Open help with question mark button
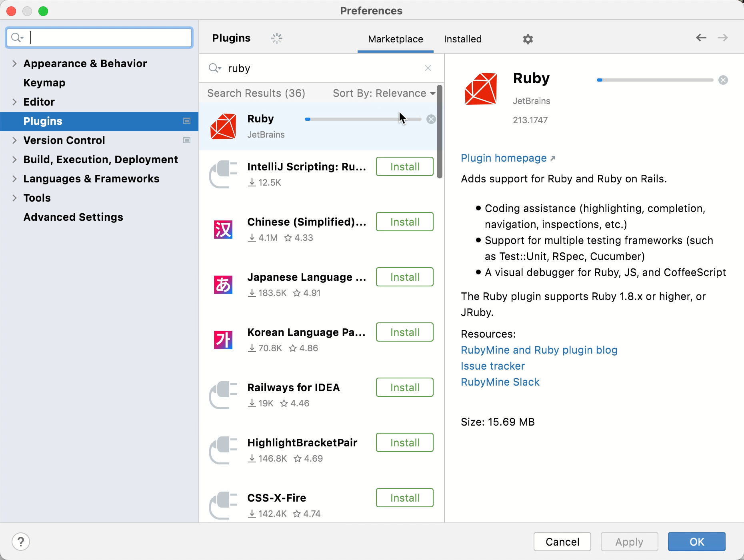This screenshot has height=560, width=744. (21, 542)
